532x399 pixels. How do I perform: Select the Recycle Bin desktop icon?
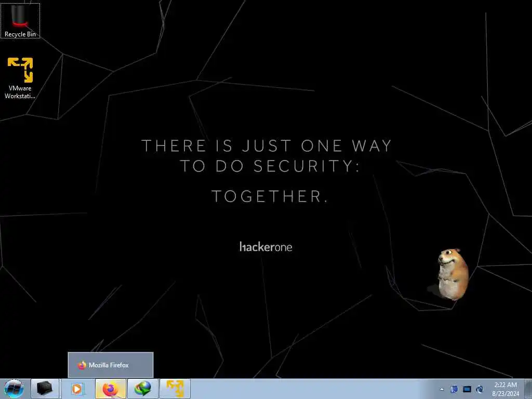[20, 21]
